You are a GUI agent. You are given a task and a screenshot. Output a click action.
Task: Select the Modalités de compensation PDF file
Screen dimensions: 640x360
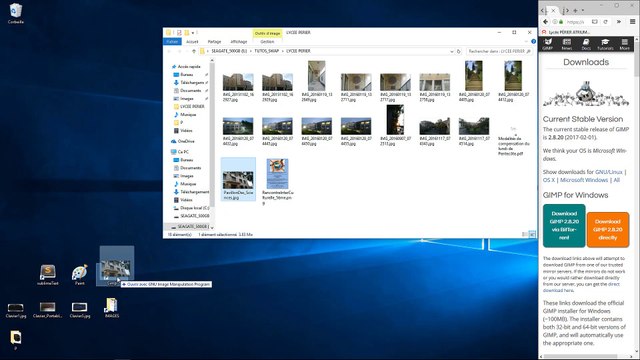pos(513,141)
